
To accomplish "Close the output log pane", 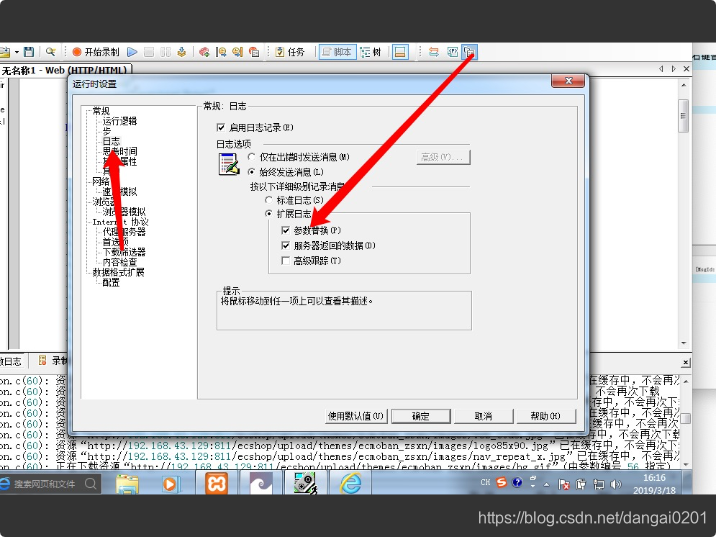I will (x=686, y=363).
